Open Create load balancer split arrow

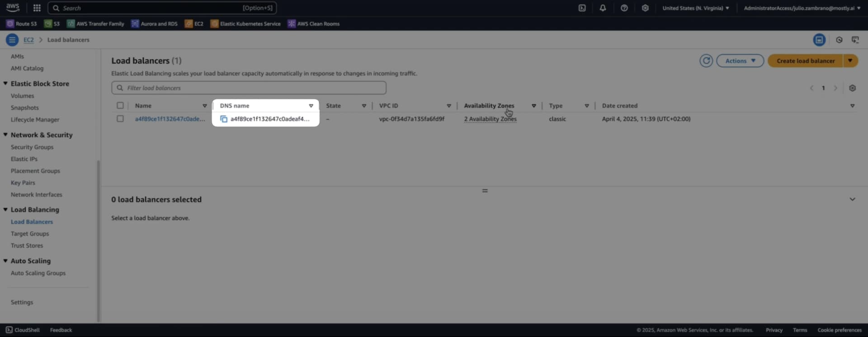click(850, 61)
